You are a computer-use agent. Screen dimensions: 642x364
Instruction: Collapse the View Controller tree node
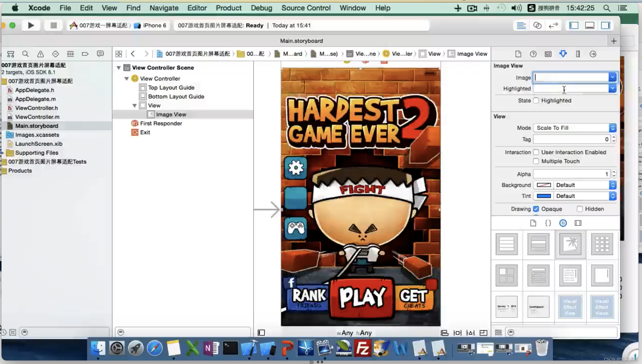(x=127, y=79)
